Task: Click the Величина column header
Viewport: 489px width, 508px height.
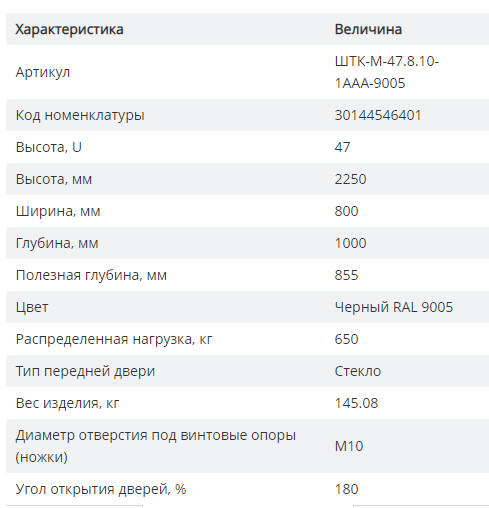Action: [368, 29]
